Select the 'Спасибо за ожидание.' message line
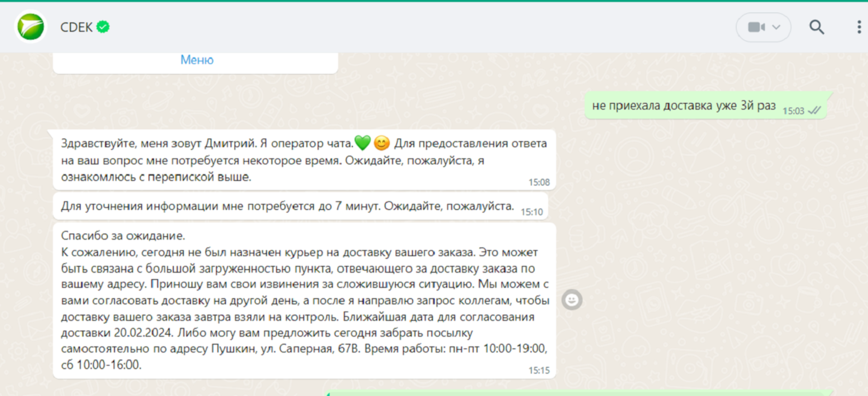The image size is (868, 396). click(123, 236)
